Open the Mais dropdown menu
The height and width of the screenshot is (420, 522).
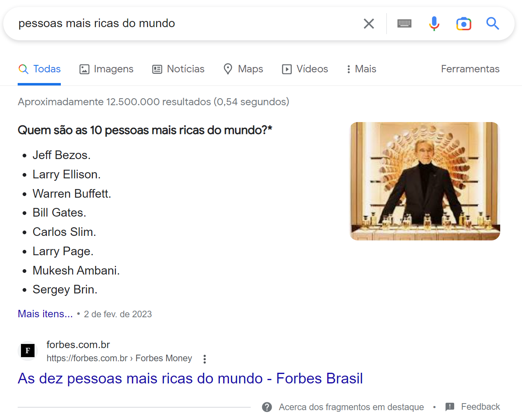360,69
